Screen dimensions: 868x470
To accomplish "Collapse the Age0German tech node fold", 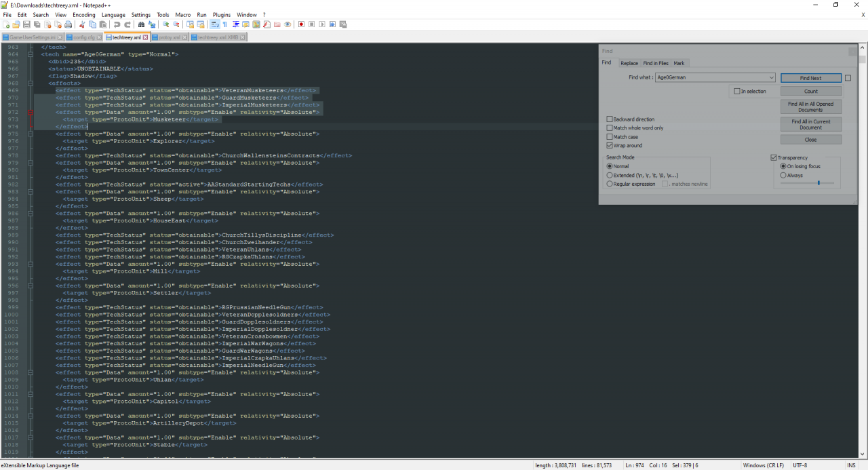I will click(x=31, y=54).
